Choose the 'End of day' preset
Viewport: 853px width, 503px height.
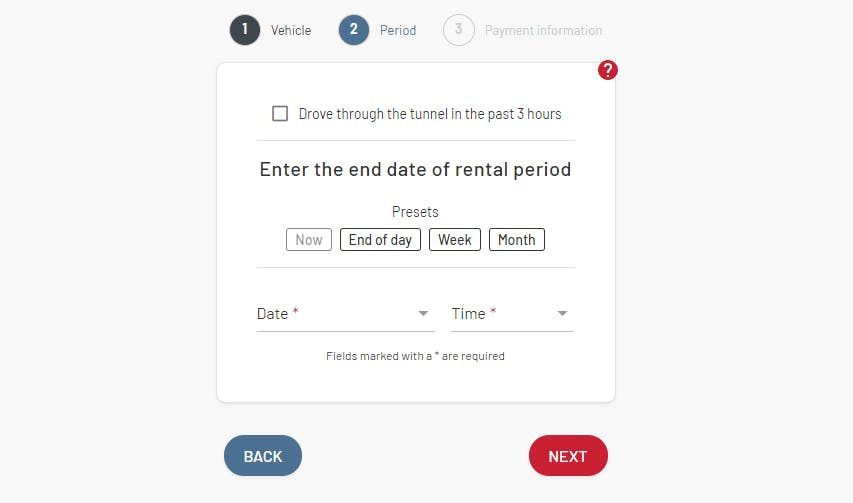click(380, 240)
